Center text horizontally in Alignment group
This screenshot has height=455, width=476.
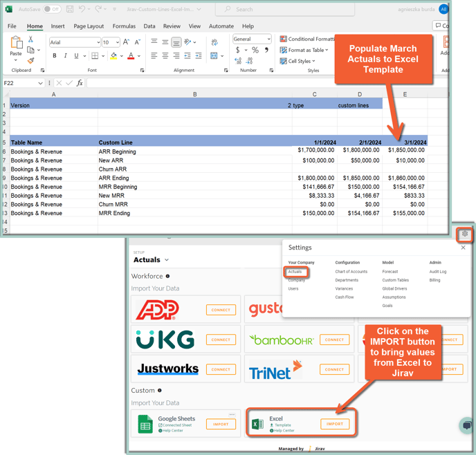click(x=165, y=55)
